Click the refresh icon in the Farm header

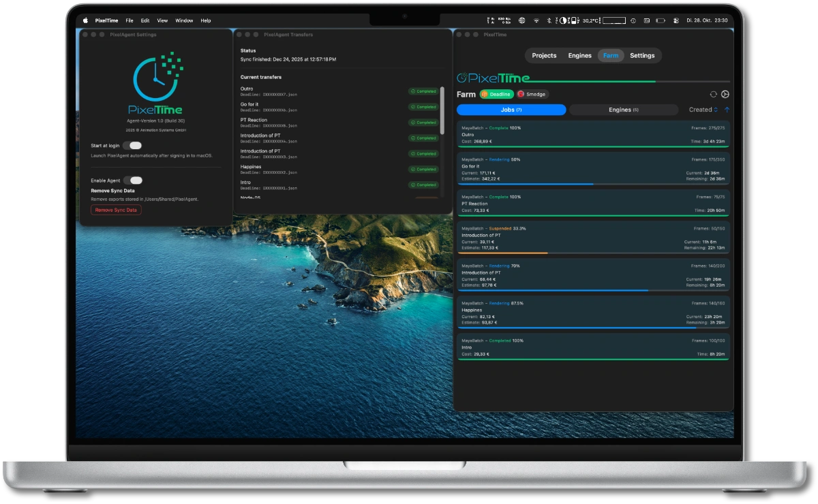click(x=714, y=95)
